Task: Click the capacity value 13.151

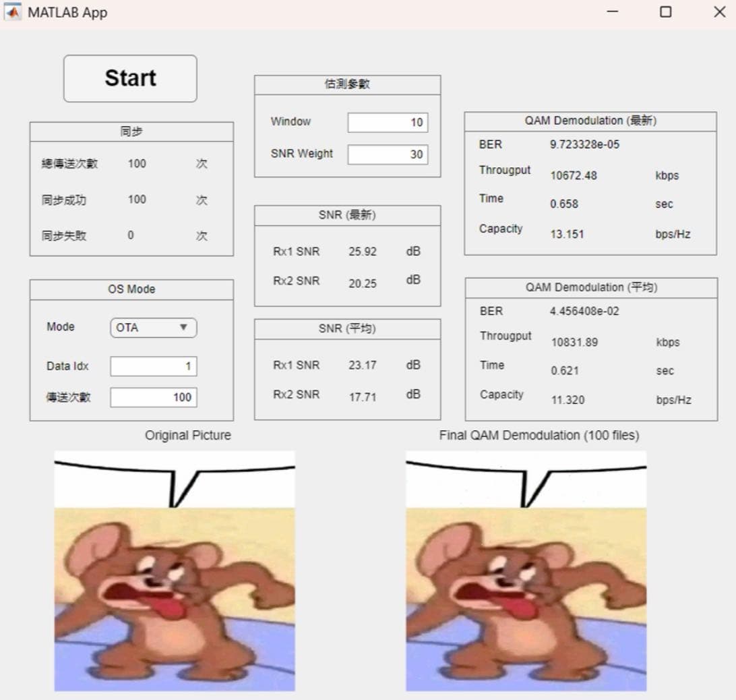Action: coord(567,234)
